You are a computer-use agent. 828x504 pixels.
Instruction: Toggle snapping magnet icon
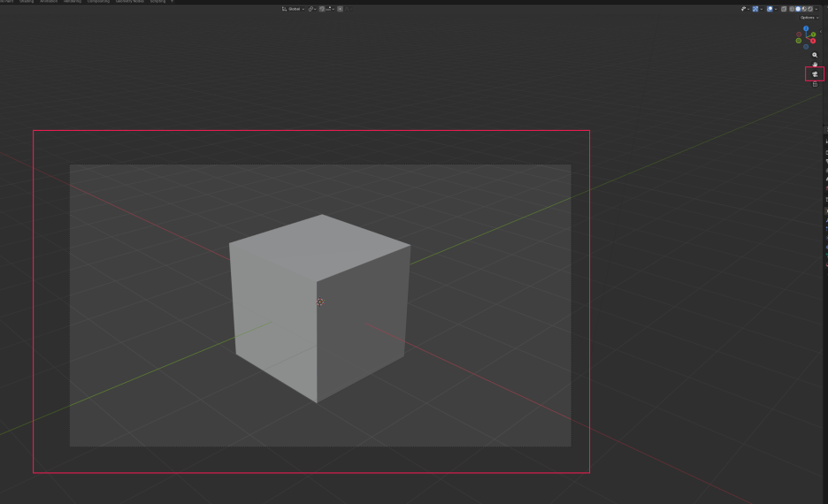(322, 9)
